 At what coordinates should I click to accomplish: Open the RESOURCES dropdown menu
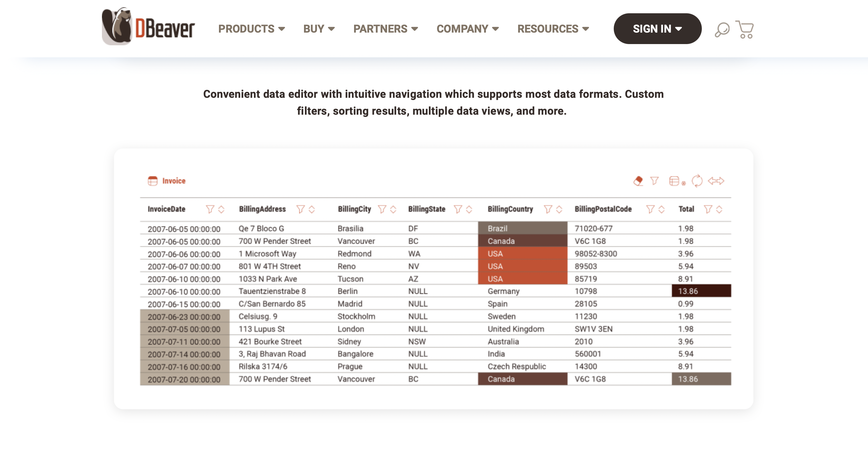pyautogui.click(x=553, y=29)
